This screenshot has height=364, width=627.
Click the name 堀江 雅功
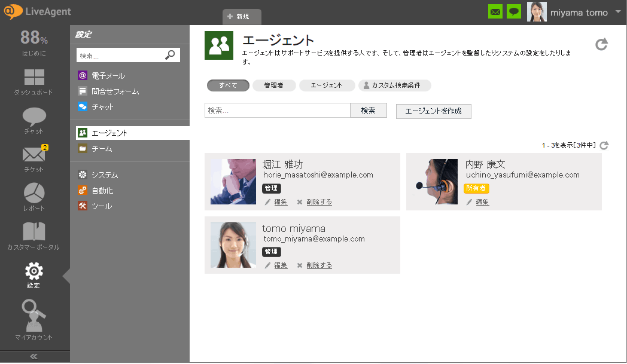click(283, 164)
